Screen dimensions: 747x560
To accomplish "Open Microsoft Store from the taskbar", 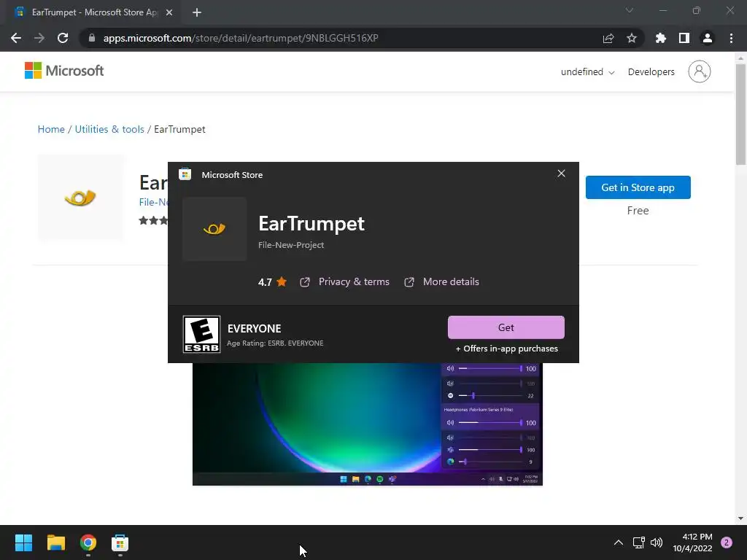I will 120,542.
